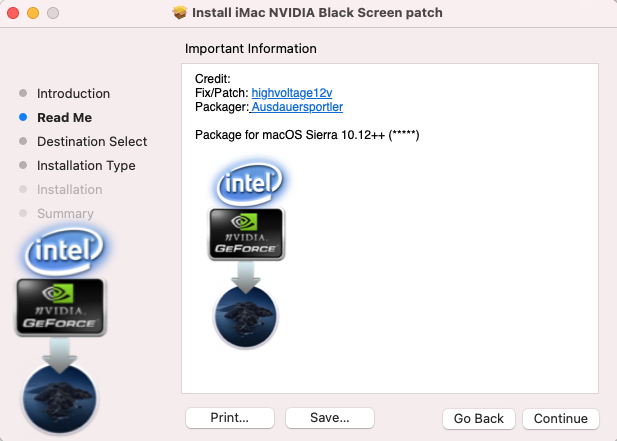
Task: Click the Save... button
Action: 329,418
